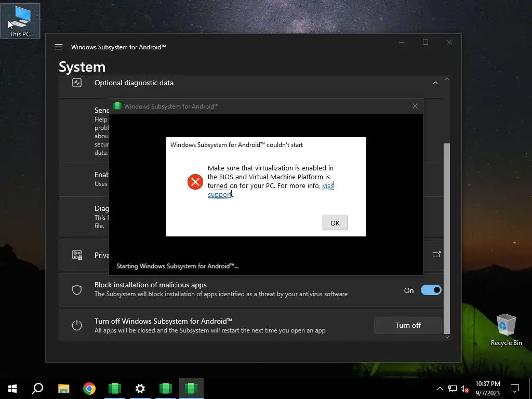Open the external link icon in Privacy row

tap(436, 255)
